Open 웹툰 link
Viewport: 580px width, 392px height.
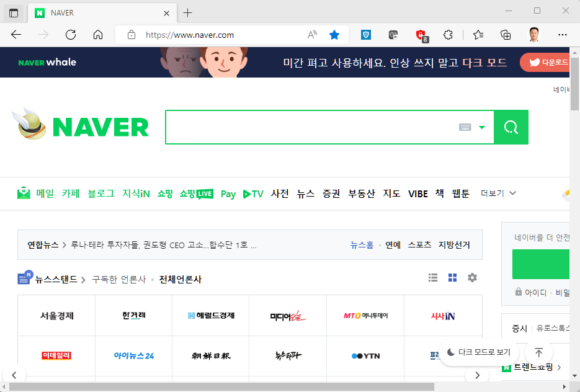tap(460, 194)
